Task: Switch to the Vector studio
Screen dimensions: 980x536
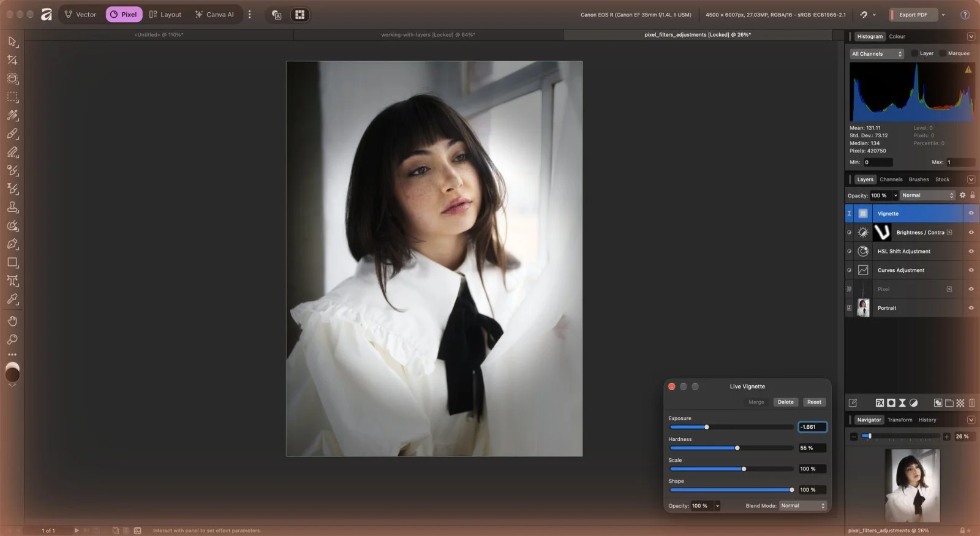Action: 81,15
